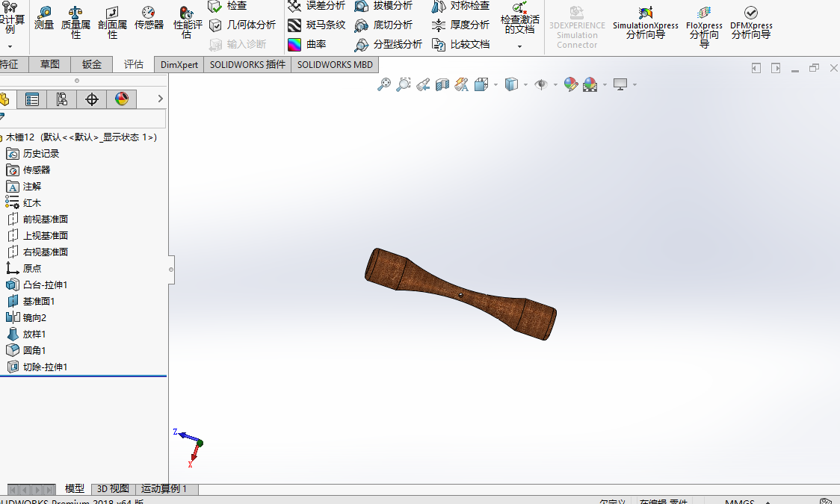840x504 pixels.
Task: Toggle Section View icon
Action: click(442, 84)
